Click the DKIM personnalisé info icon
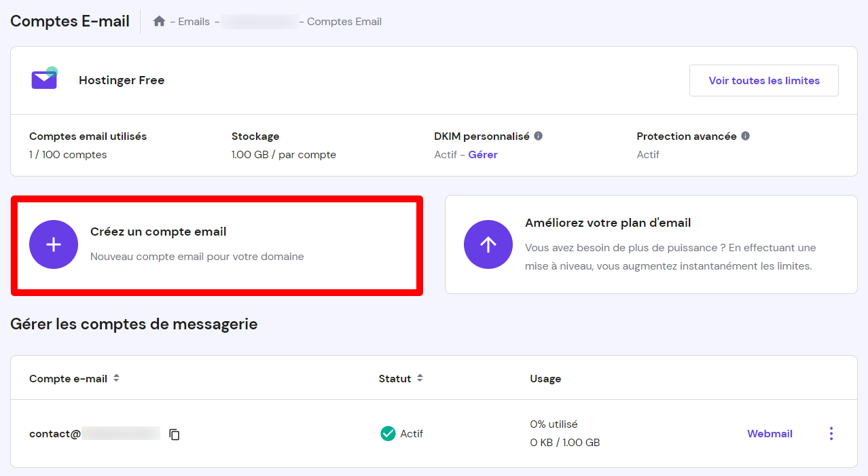868x476 pixels. click(538, 135)
